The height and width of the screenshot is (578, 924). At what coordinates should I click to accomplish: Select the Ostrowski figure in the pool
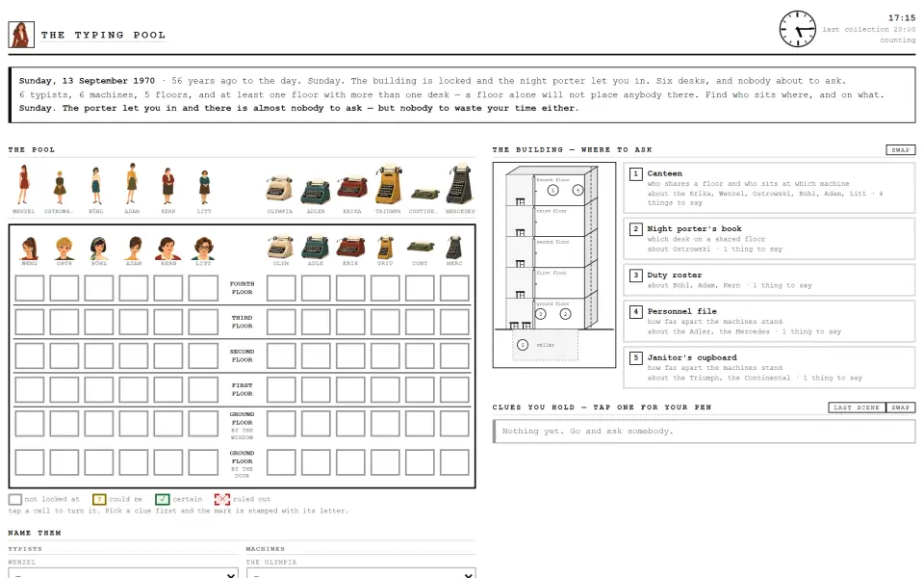(60, 188)
